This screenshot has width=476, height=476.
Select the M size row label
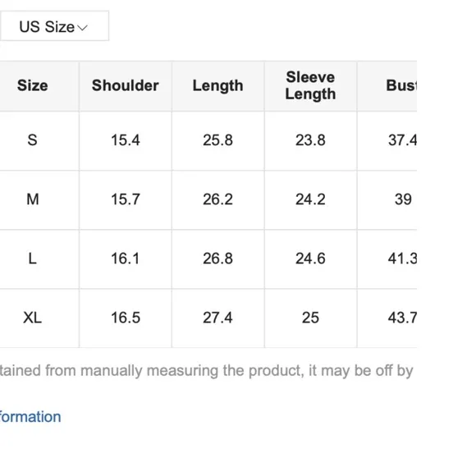click(x=33, y=199)
